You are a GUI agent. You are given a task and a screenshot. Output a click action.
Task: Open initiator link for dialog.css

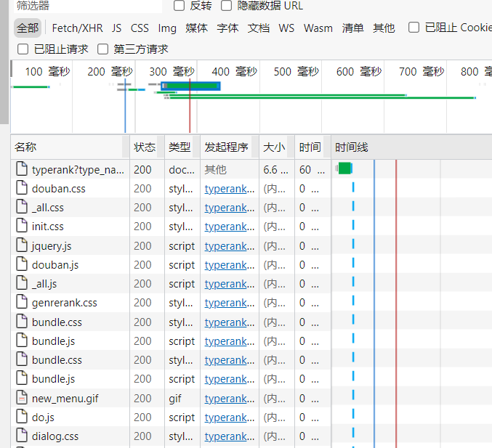(x=230, y=436)
